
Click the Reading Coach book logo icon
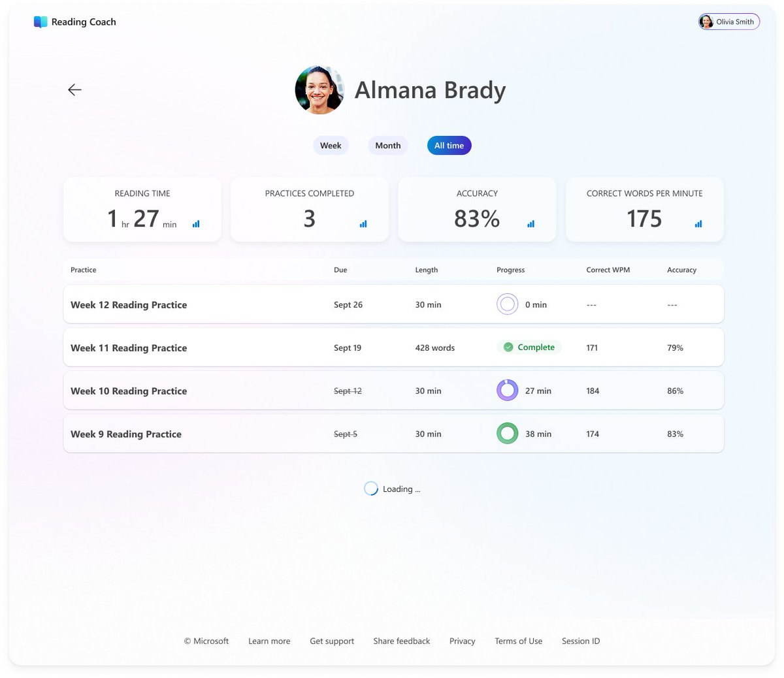point(41,22)
